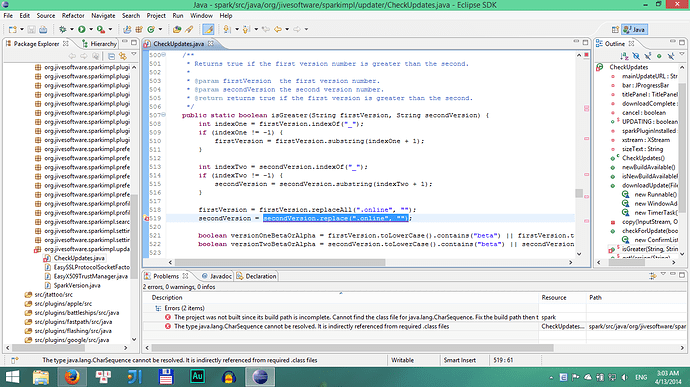The image size is (690, 387).
Task: Select newBuildAvailable() in Outline
Action: (x=648, y=167)
